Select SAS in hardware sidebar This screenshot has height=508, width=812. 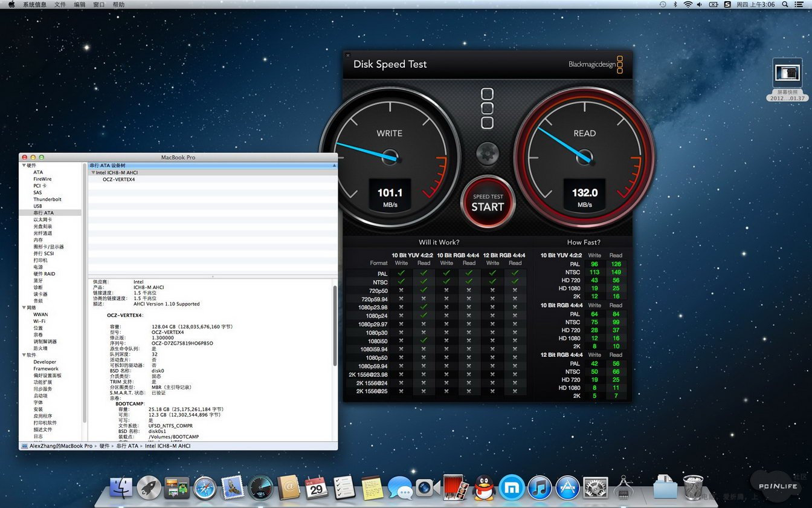click(37, 192)
